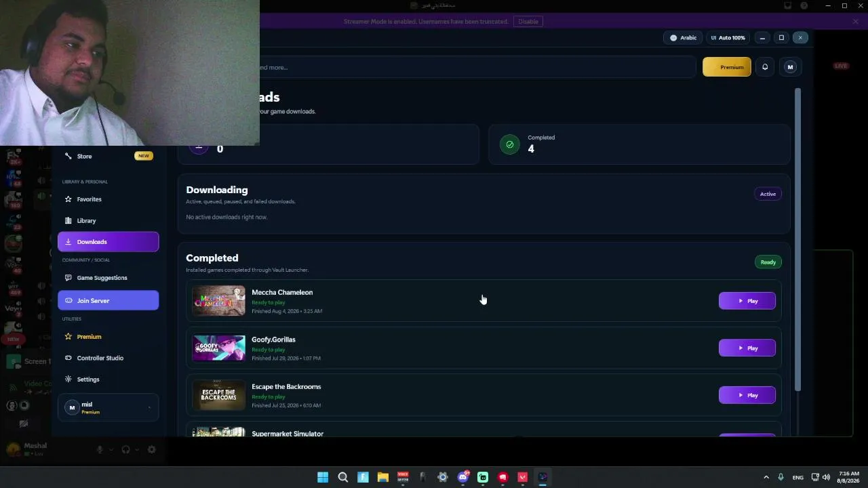This screenshot has width=868, height=488.
Task: Click the misl avatar in the sidebar
Action: 72,407
